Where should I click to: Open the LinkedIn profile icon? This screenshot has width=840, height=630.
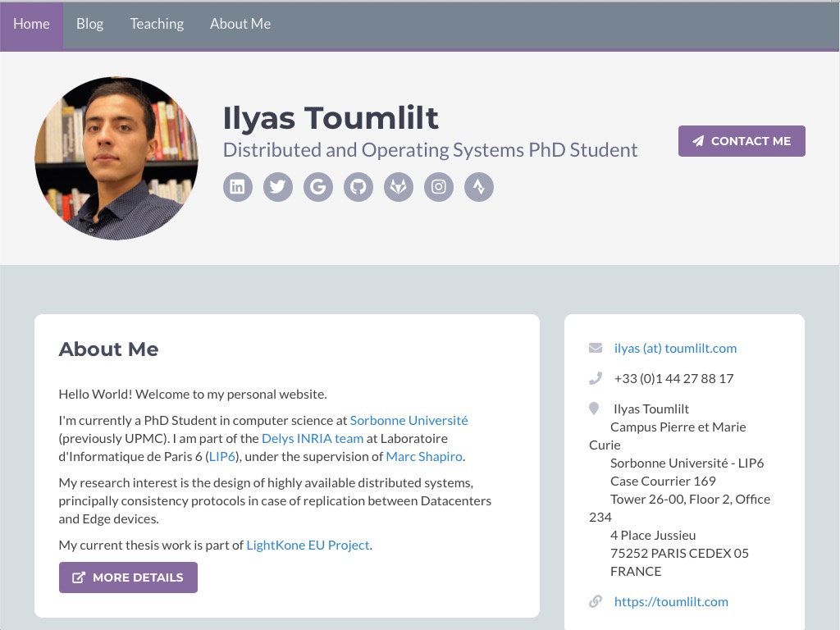point(237,187)
